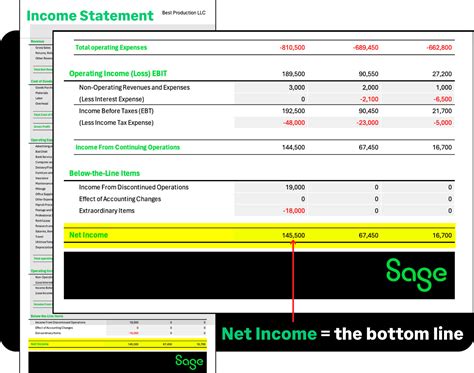The height and width of the screenshot is (373, 474).
Task: Select the 90,450 income before taxes value
Action: [x=368, y=111]
